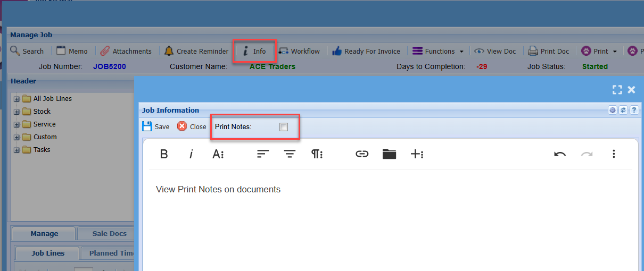The width and height of the screenshot is (644, 271).
Task: Open Attachments paperclip button
Action: click(126, 51)
